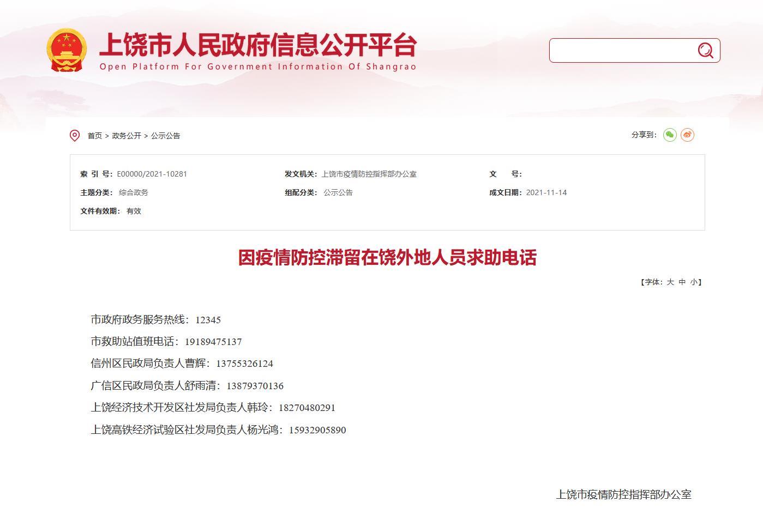Click the national emblem logo
The image size is (763, 532).
pyautogui.click(x=65, y=49)
